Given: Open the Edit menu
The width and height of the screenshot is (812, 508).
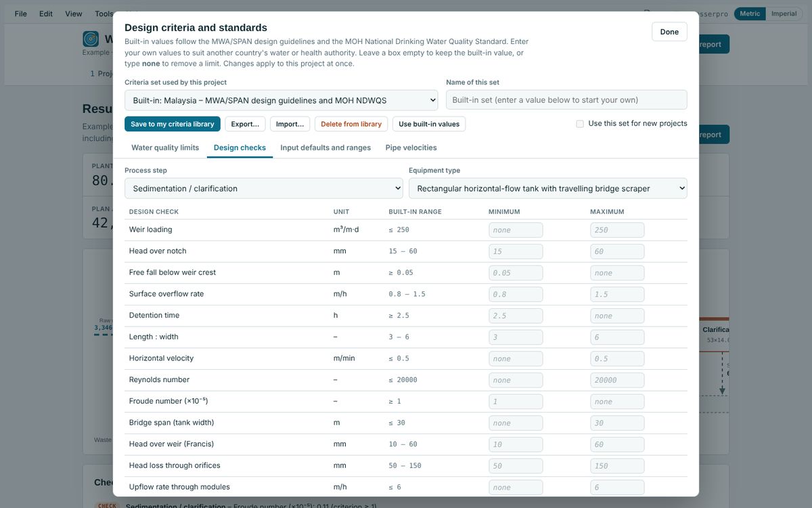Looking at the screenshot, I should [x=46, y=14].
